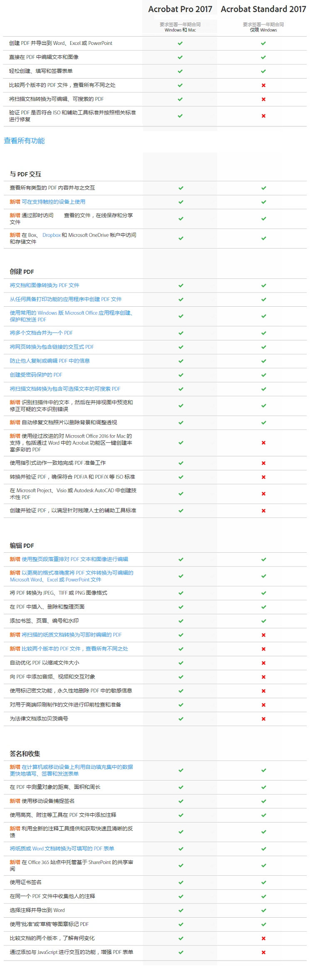Screen dimensions: 312x980
Task: Click Pro checkmark for 向 PDF 中添加音频 row
Action: click(181, 677)
